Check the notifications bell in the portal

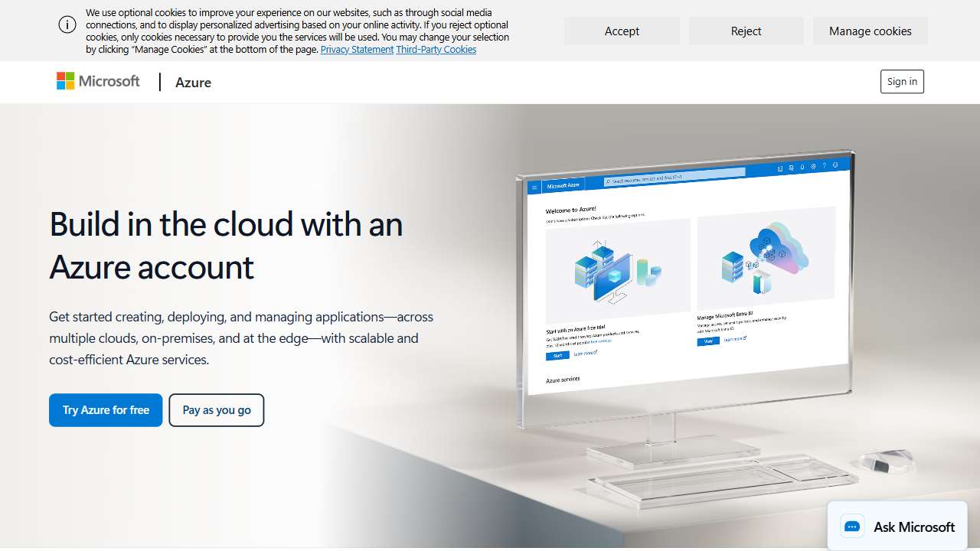(x=802, y=167)
